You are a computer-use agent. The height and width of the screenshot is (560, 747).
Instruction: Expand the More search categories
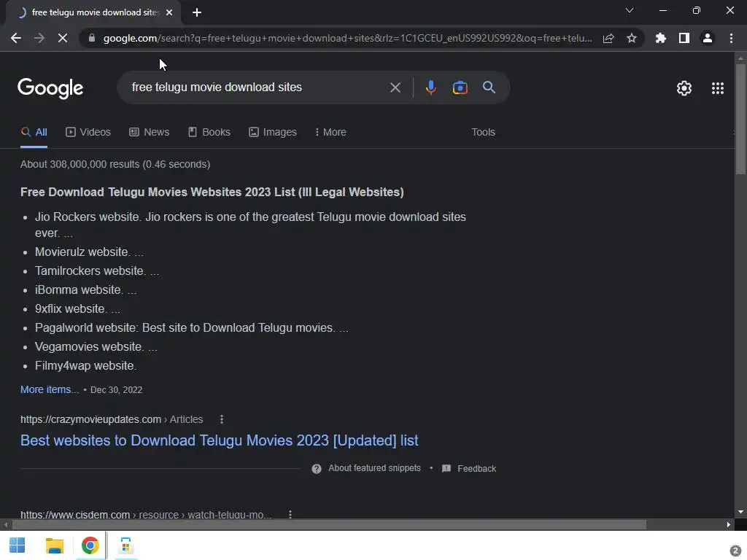point(330,133)
